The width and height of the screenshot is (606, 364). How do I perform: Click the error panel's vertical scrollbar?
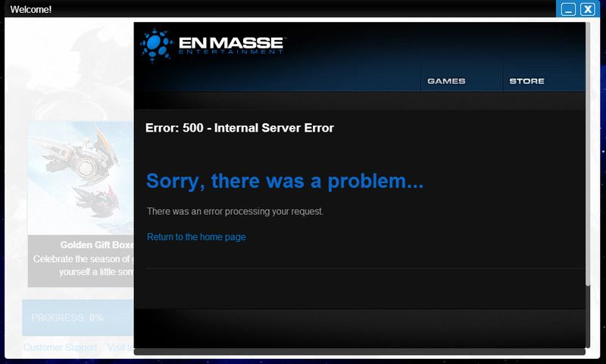pyautogui.click(x=588, y=154)
